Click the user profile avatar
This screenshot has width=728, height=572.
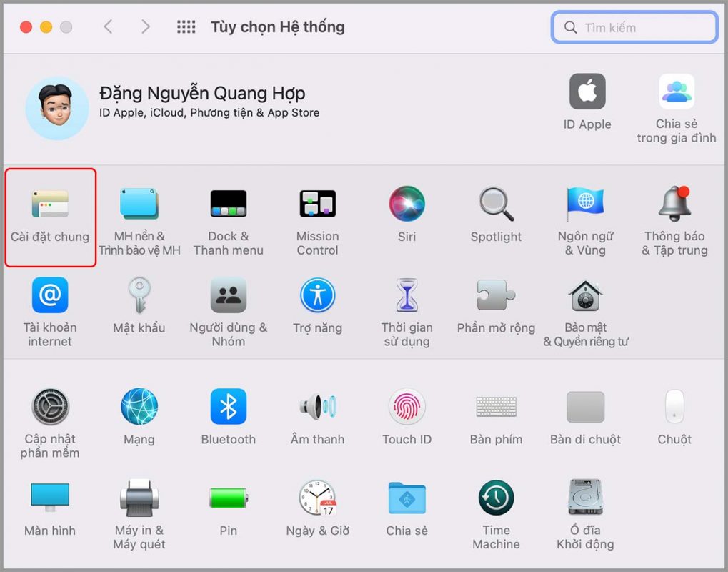pyautogui.click(x=57, y=108)
